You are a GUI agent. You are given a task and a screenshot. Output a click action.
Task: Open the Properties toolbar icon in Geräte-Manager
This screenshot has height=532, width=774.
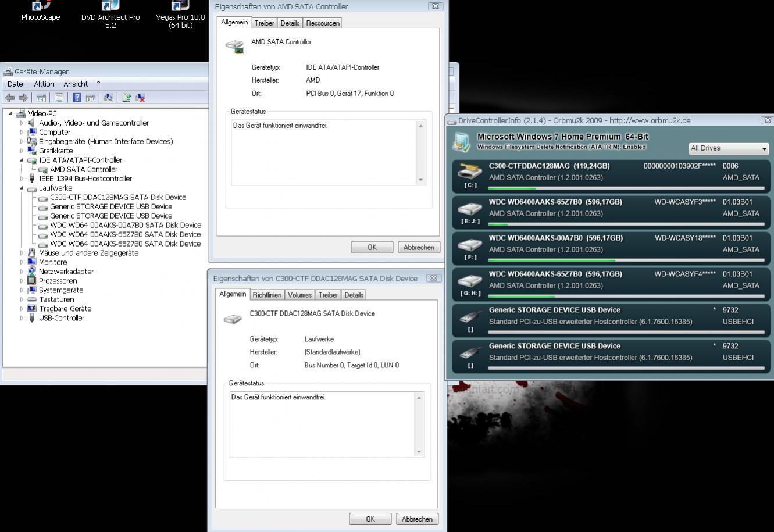point(59,98)
